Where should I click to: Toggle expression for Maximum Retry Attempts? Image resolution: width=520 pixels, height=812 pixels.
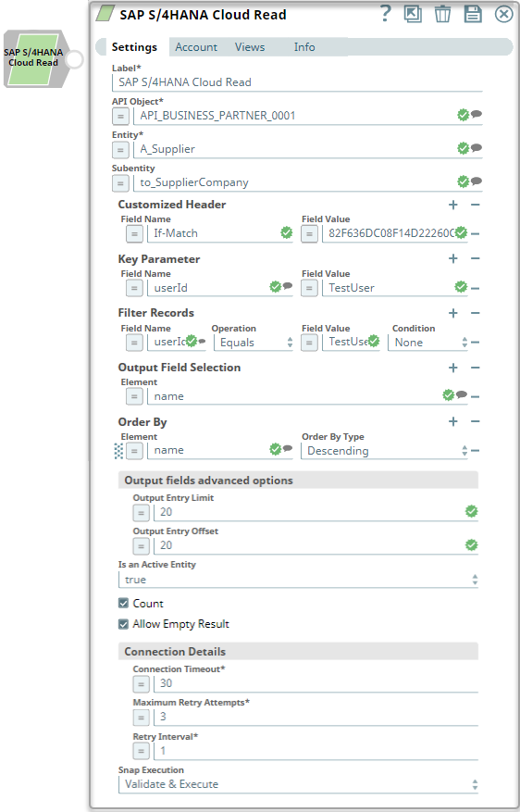click(x=142, y=718)
